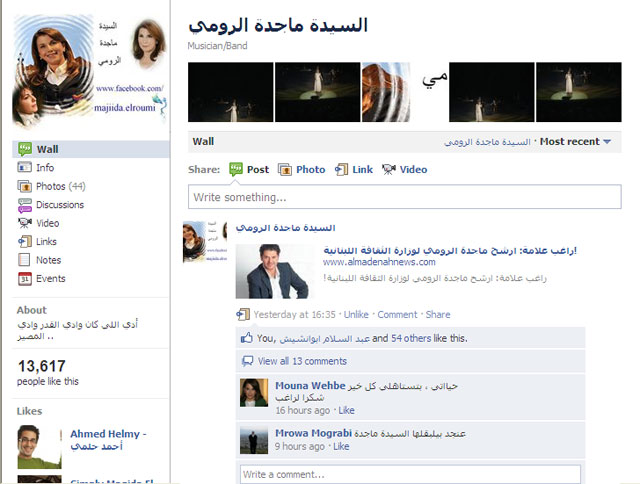Unlike the post from yesterday
The image size is (640, 484).
(356, 315)
